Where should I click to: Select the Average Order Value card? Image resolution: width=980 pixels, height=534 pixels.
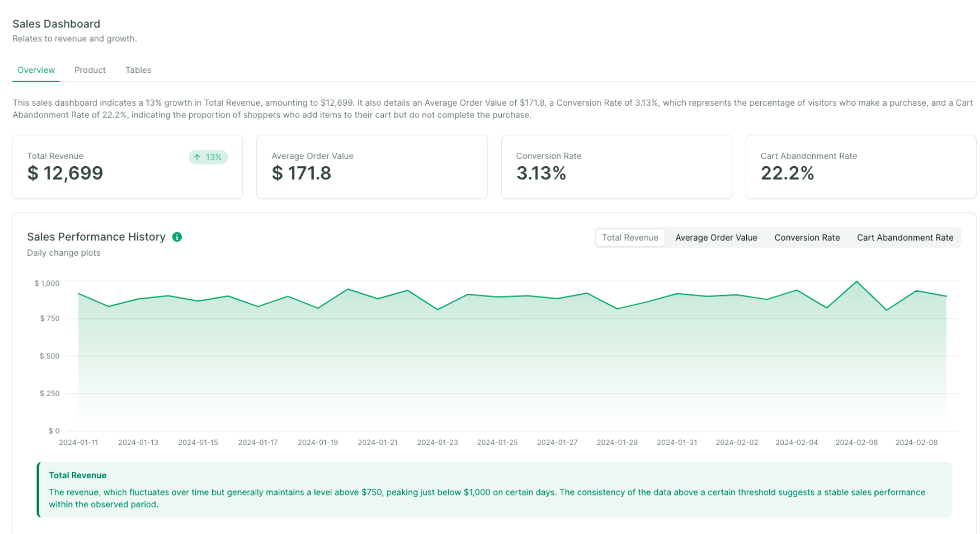(372, 167)
